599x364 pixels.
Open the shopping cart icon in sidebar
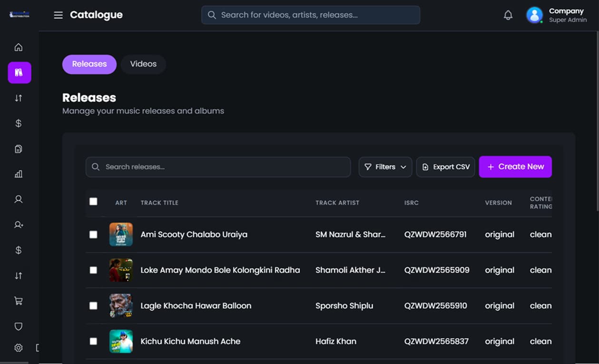pyautogui.click(x=18, y=300)
